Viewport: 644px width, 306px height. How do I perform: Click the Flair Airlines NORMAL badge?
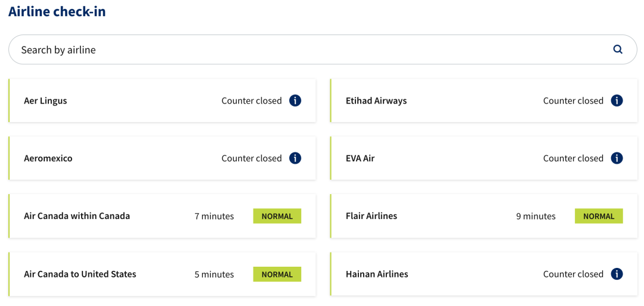pyautogui.click(x=599, y=216)
